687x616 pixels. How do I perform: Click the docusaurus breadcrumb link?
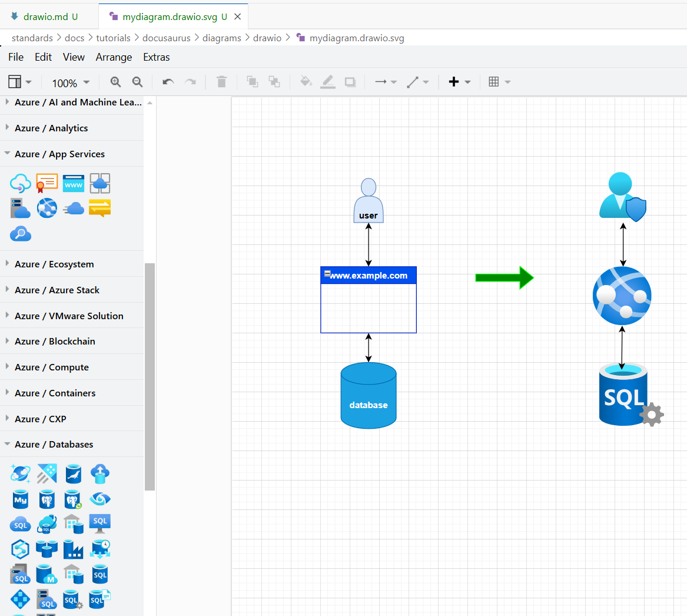click(x=166, y=38)
